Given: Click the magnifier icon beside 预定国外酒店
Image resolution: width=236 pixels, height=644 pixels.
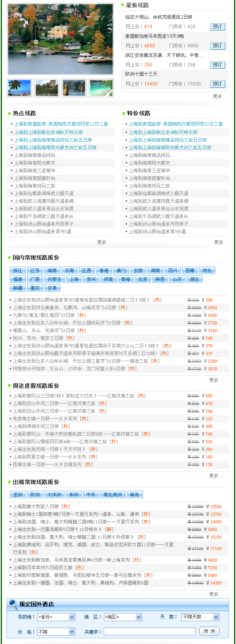Looking at the screenshot, I should coord(13,604).
